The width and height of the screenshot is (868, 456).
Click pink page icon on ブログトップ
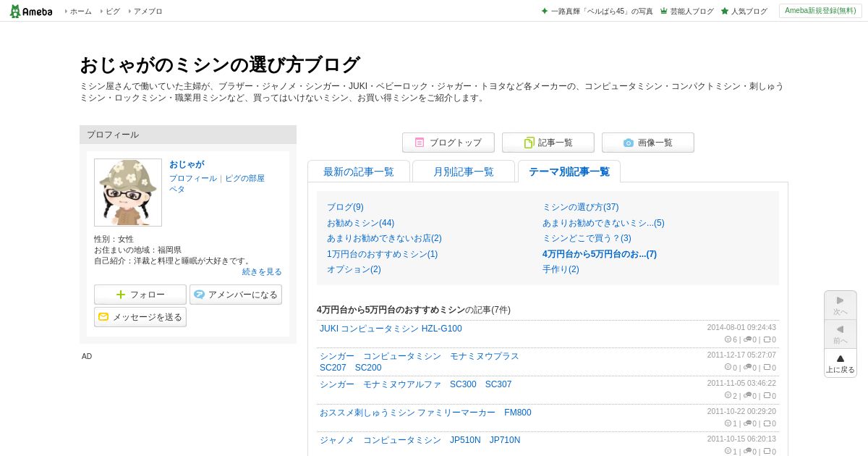pyautogui.click(x=420, y=143)
